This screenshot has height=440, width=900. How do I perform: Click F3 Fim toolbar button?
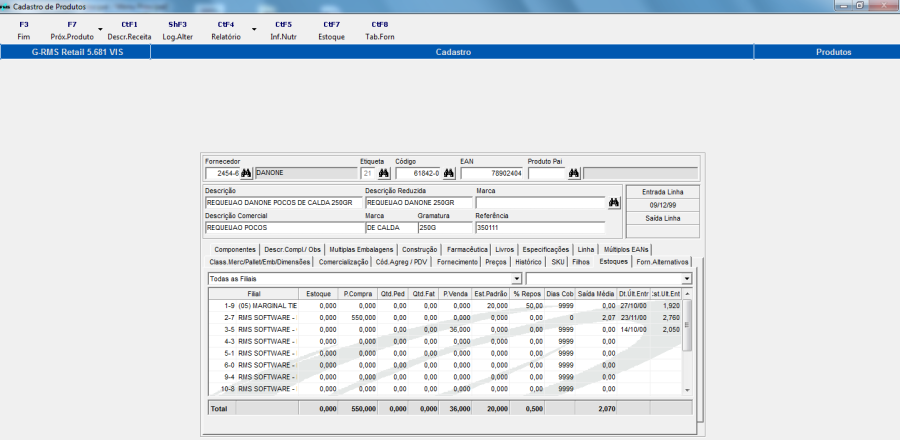coord(24,30)
